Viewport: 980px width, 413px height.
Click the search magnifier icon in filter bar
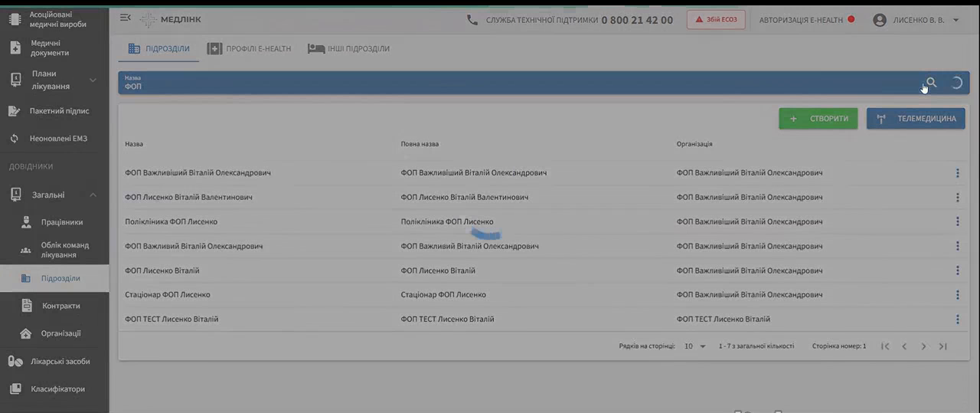(931, 83)
